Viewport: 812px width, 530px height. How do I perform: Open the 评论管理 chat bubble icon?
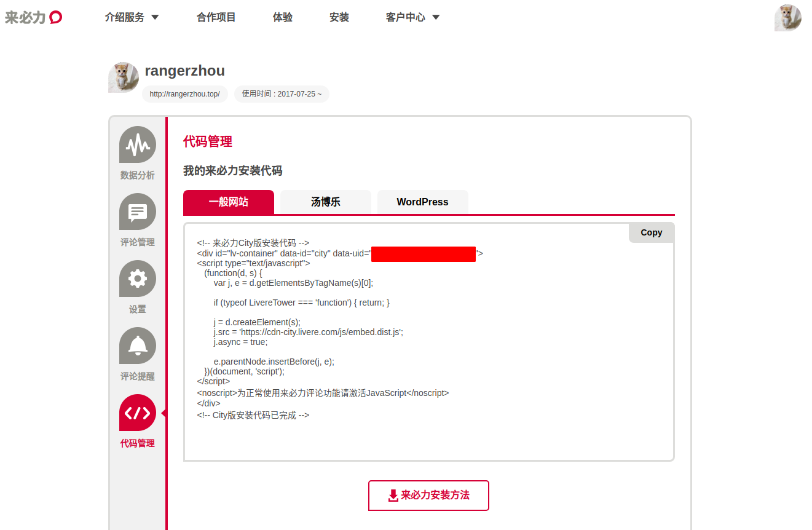[138, 212]
